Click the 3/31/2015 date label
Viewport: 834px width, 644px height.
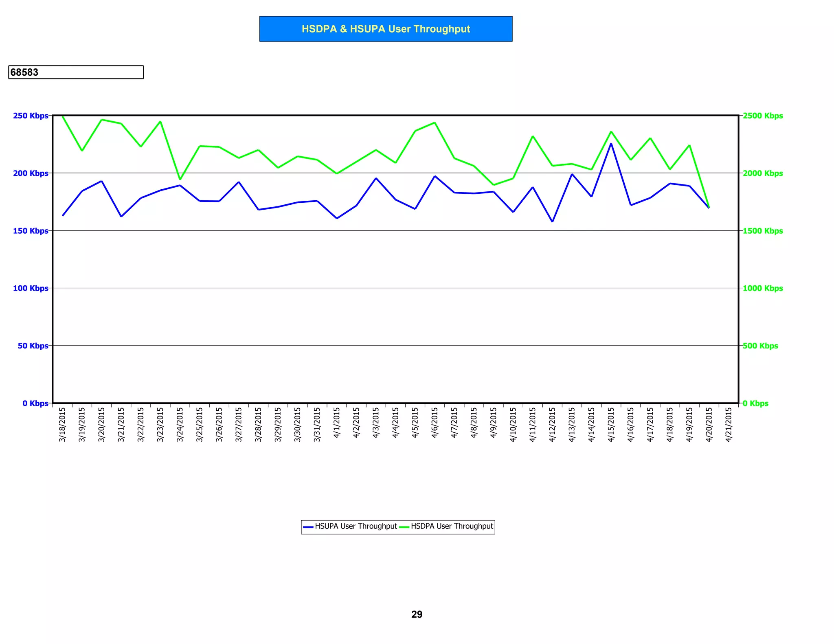click(317, 425)
